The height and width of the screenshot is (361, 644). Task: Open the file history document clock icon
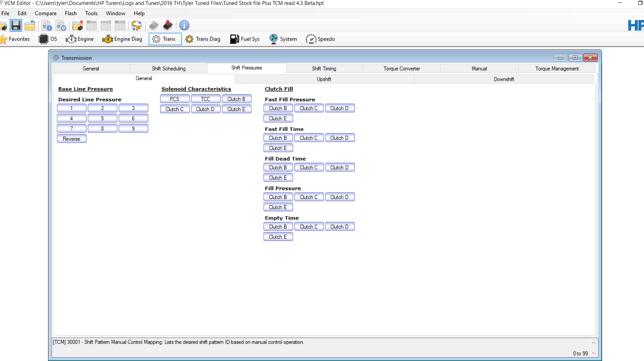pyautogui.click(x=61, y=25)
